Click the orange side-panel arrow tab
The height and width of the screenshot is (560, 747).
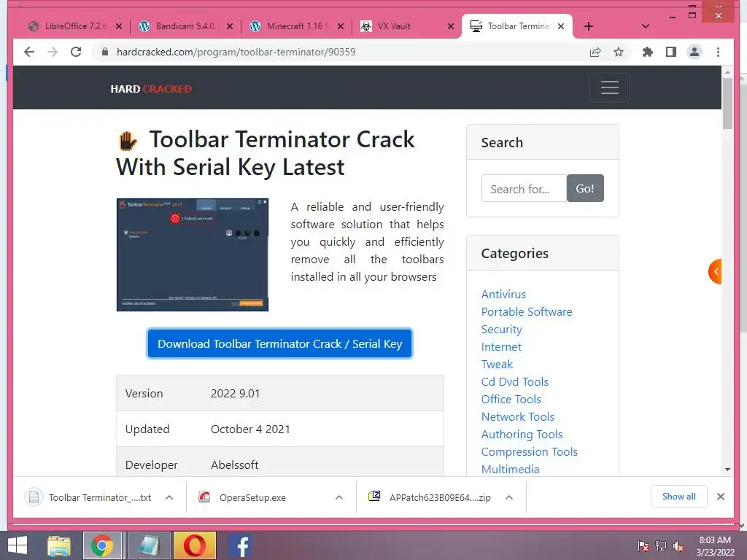(x=715, y=271)
